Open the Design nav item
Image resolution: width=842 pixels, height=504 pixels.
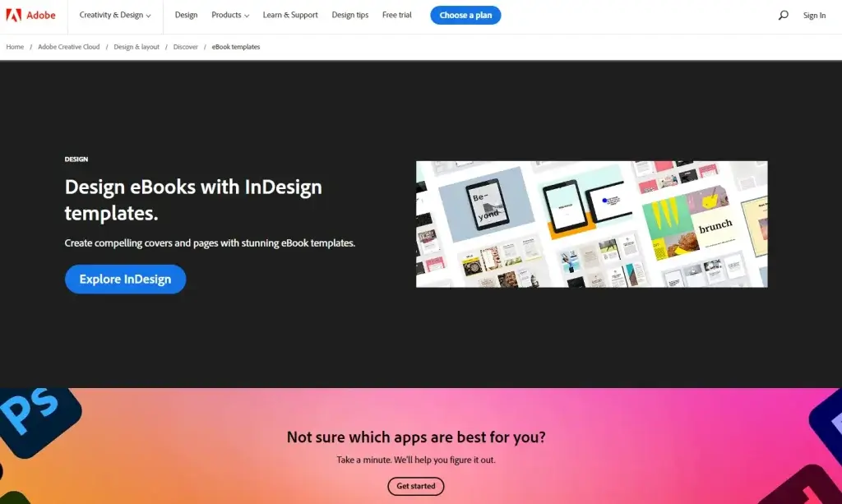187,15
